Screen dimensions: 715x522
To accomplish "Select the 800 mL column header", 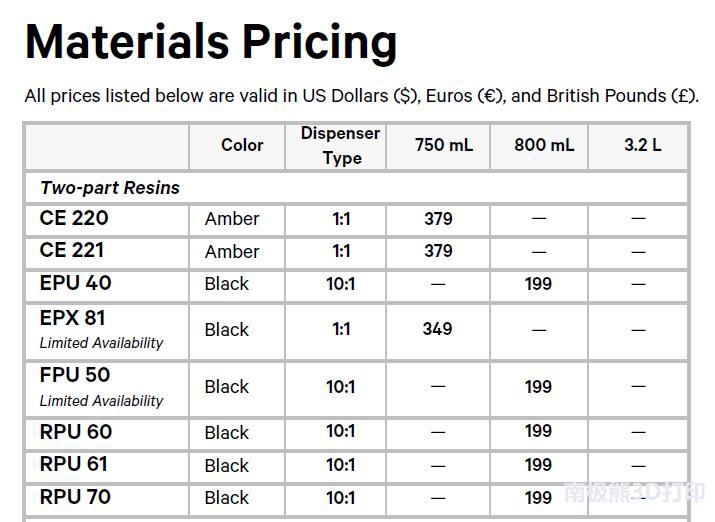I will (x=544, y=145).
